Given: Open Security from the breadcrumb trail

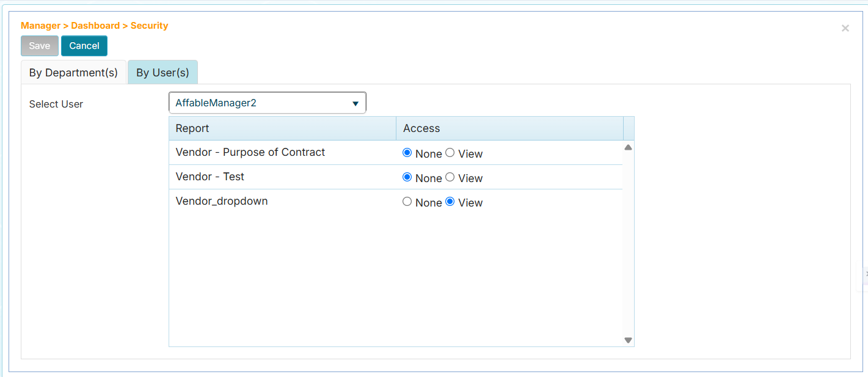Looking at the screenshot, I should 148,25.
